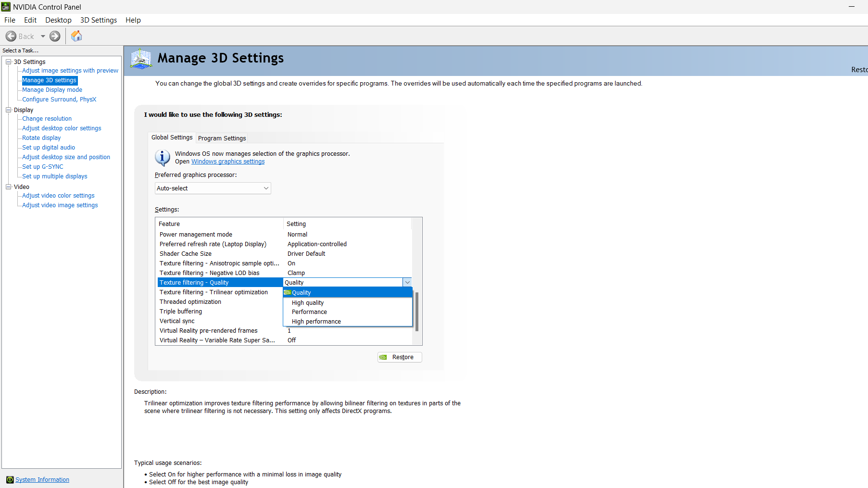Click the settings list vertical scrollbar
Viewport: 868px width, 488px height.
[x=417, y=312]
